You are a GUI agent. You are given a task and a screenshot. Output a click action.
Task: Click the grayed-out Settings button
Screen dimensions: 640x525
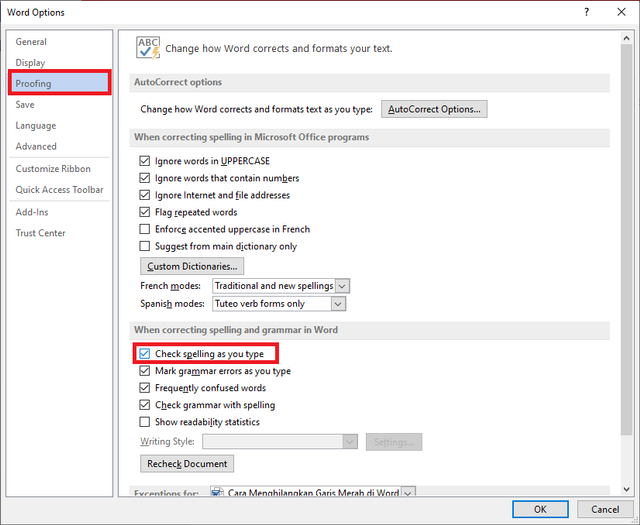pos(394,442)
